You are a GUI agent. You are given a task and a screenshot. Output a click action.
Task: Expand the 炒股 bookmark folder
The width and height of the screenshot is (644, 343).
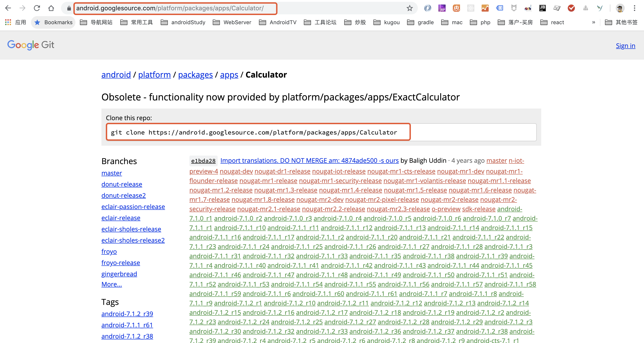(355, 22)
